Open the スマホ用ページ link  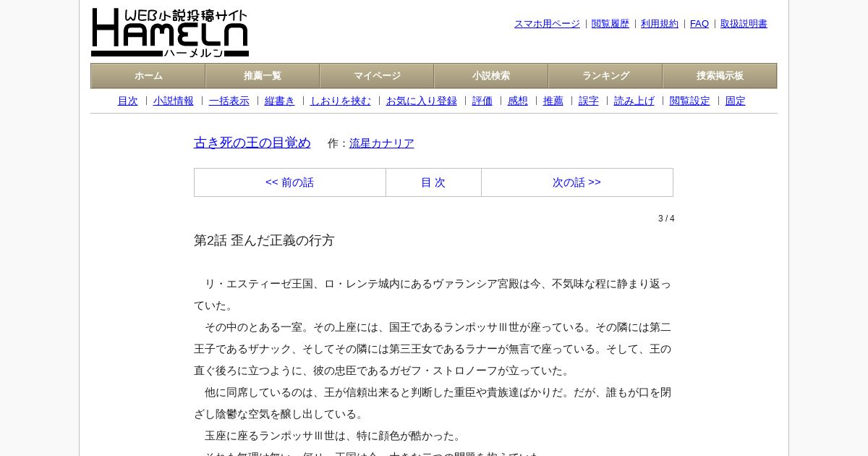point(547,24)
